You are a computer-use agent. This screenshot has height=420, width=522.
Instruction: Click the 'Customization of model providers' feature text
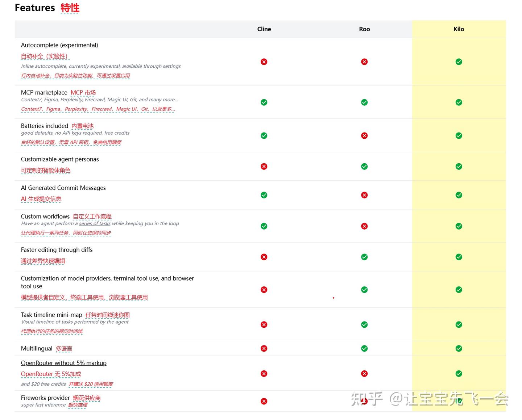click(107, 282)
